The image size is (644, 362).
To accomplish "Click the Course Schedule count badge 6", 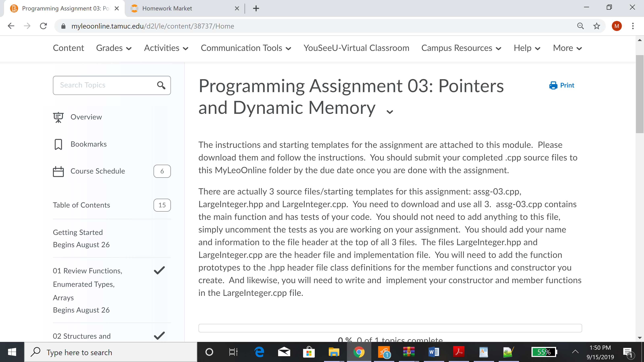I will point(162,171).
